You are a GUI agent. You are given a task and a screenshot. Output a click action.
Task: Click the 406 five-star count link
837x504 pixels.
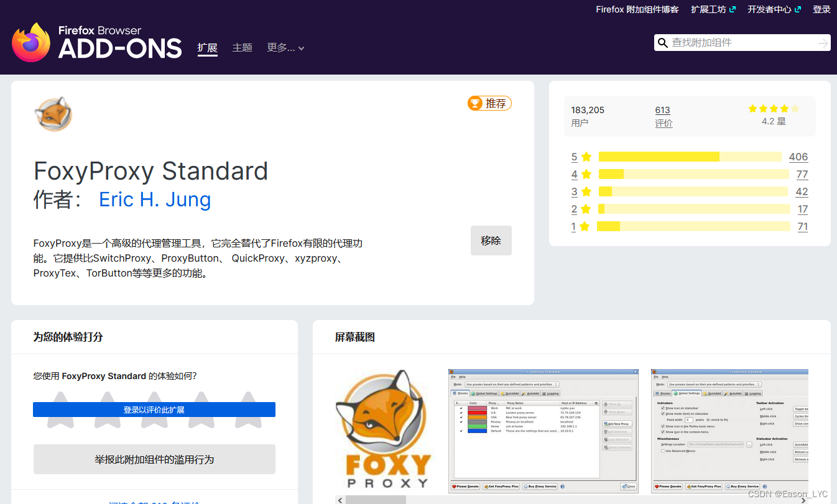click(x=798, y=157)
